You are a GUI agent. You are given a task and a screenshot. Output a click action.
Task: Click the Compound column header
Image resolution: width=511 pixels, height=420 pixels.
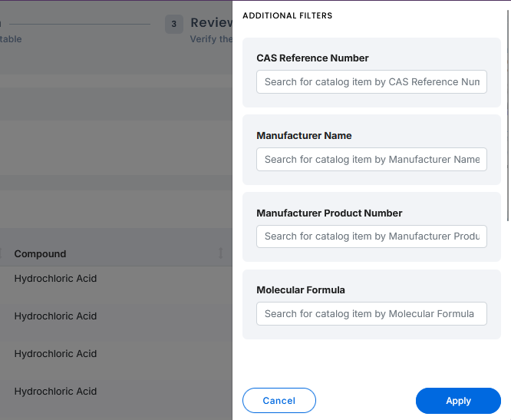point(40,253)
